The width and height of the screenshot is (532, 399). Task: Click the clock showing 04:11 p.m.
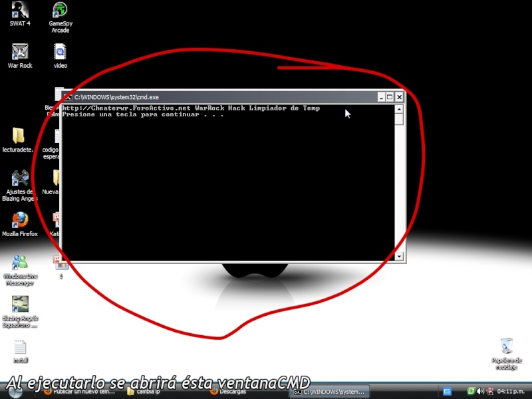pyautogui.click(x=511, y=392)
